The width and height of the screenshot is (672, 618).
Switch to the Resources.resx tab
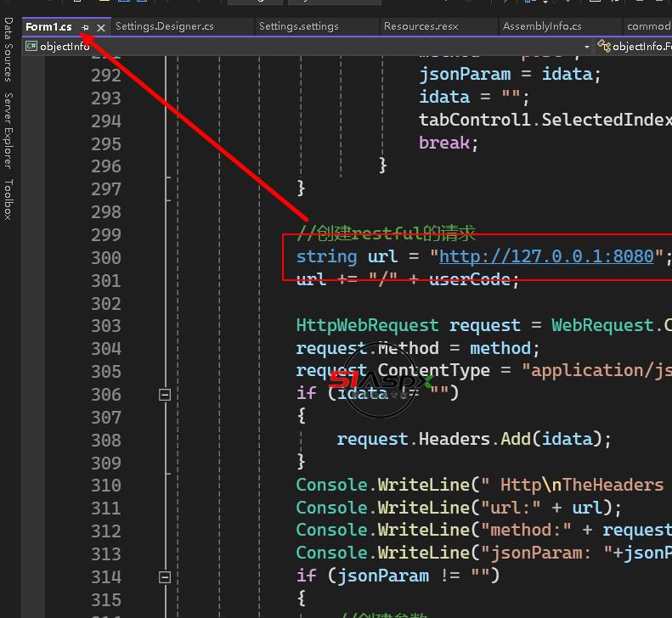click(x=421, y=26)
